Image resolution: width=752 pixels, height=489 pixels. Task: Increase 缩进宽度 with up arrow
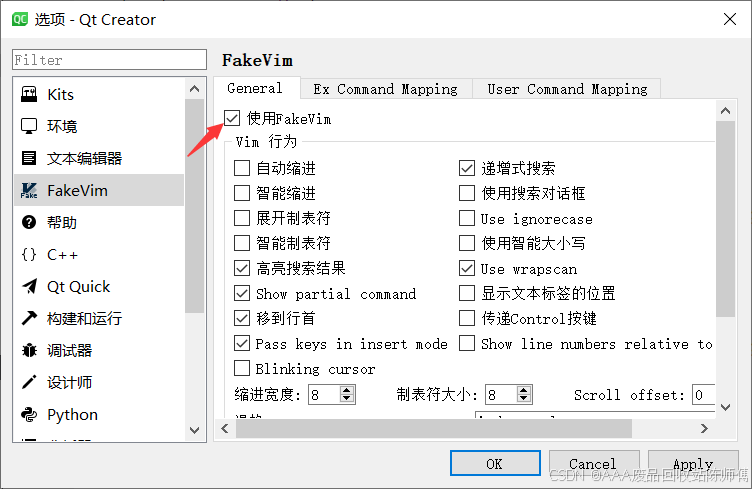click(x=347, y=390)
